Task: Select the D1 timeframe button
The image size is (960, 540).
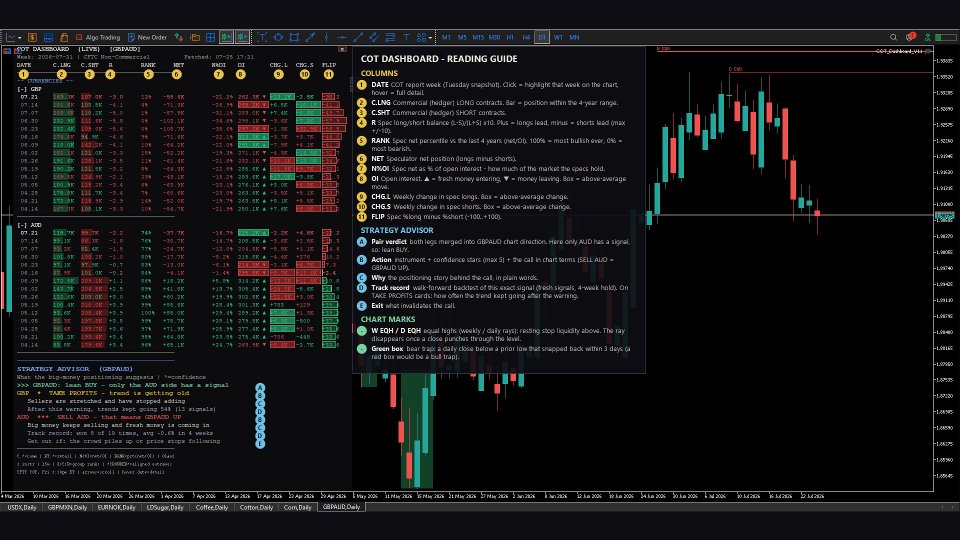Action: 542,37
